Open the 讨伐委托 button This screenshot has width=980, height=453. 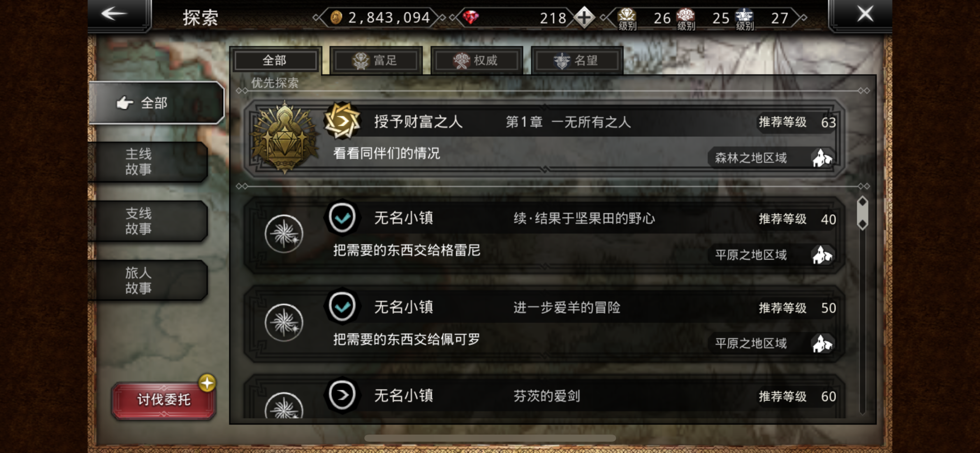point(163,400)
